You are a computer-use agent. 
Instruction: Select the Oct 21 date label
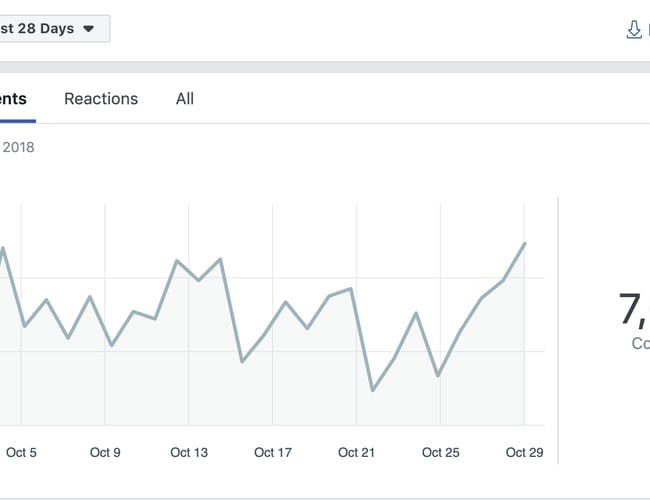click(356, 453)
